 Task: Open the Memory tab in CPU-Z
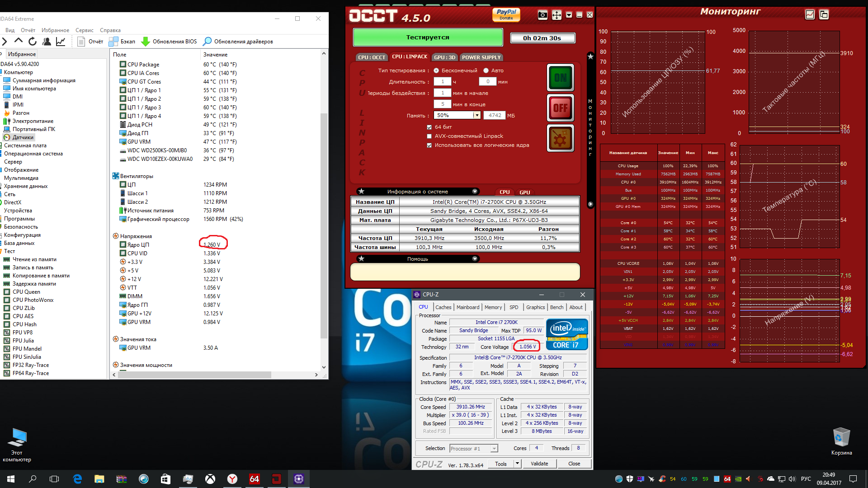point(493,307)
